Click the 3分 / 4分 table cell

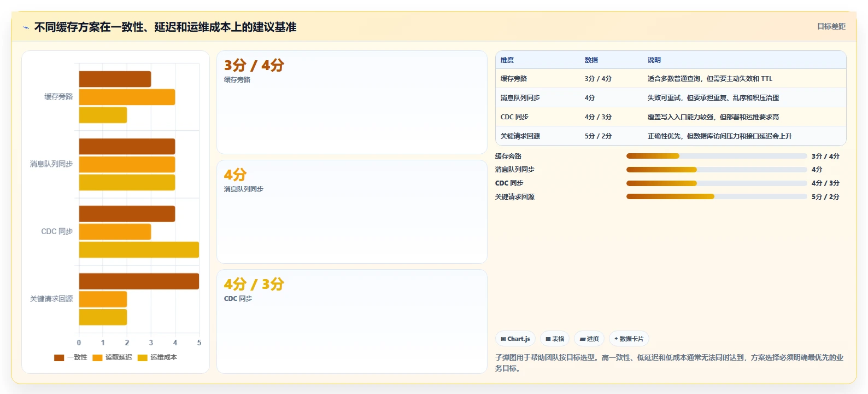point(598,79)
